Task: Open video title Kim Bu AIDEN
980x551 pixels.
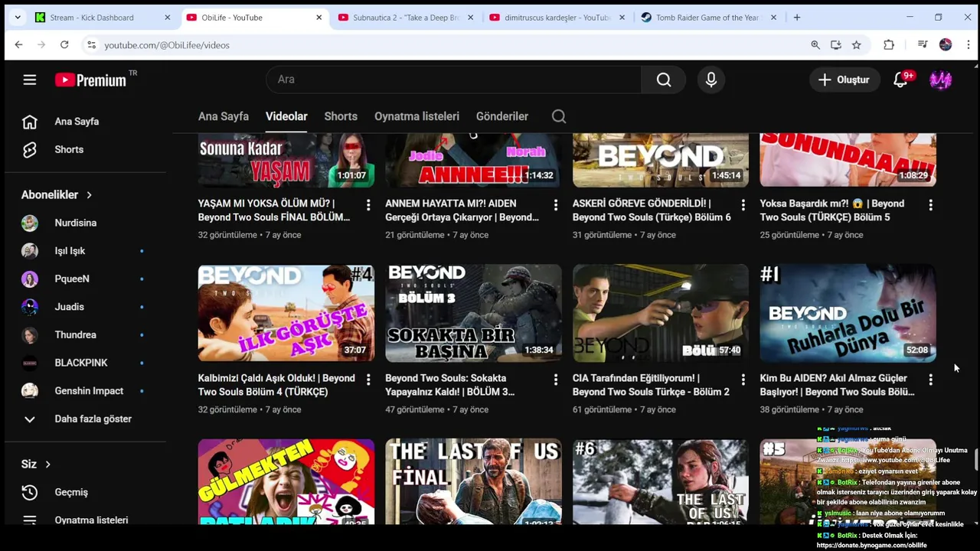Action: [x=837, y=385]
